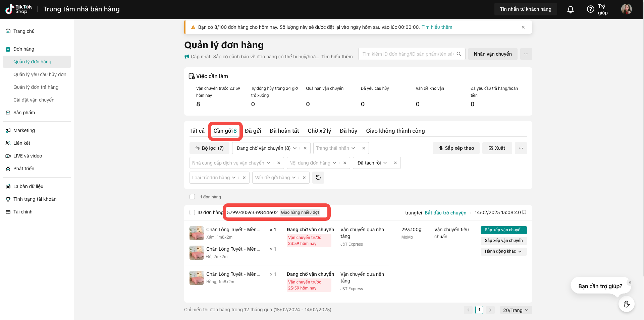
Task: Click the help assistant hand icon
Action: pos(626,304)
